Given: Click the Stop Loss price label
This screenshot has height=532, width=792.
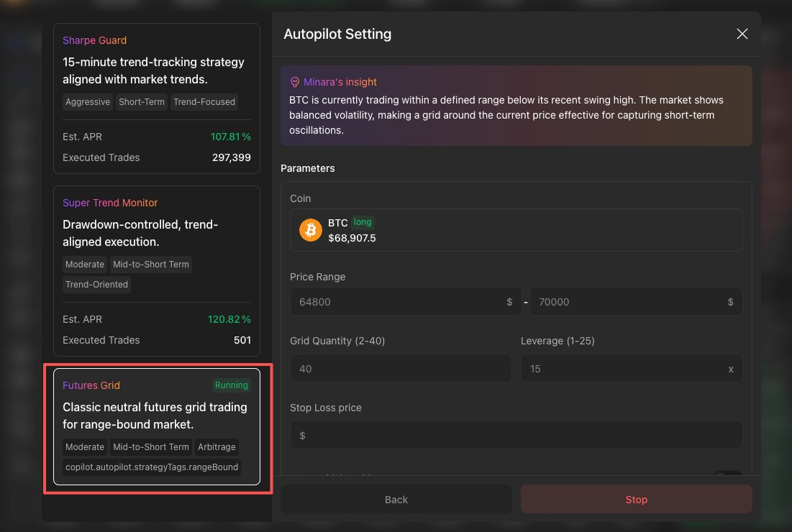Looking at the screenshot, I should (x=326, y=408).
